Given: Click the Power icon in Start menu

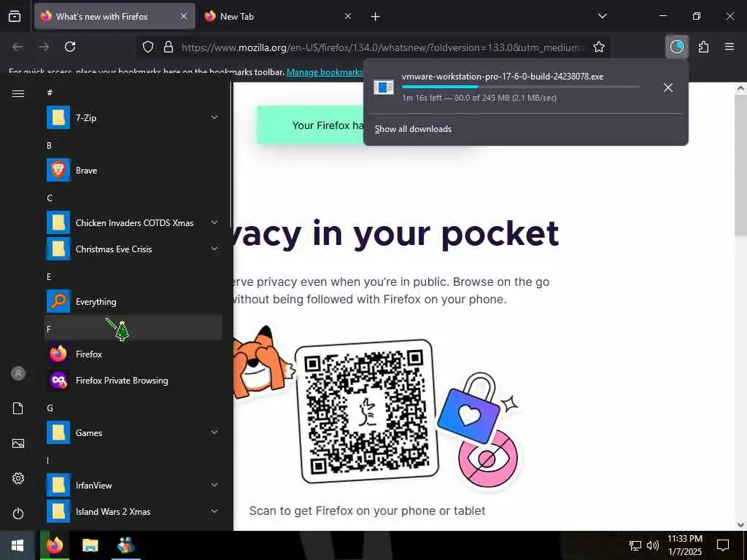Looking at the screenshot, I should click(x=18, y=513).
